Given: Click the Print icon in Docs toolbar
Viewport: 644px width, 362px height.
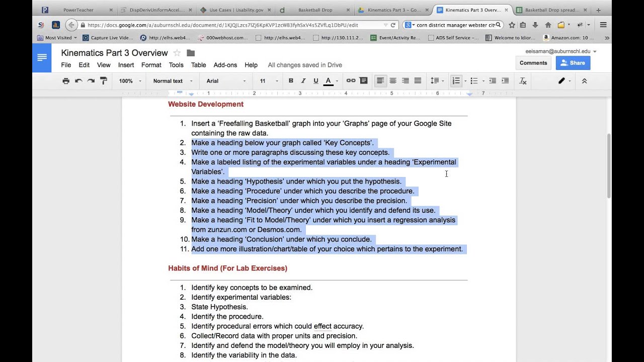Looking at the screenshot, I should click(x=66, y=81).
